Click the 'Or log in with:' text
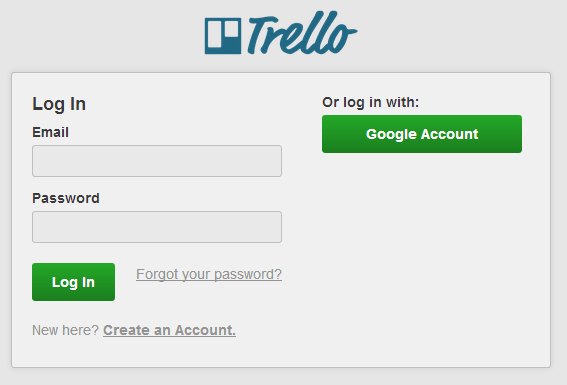Image resolution: width=567 pixels, height=385 pixels. pos(370,103)
